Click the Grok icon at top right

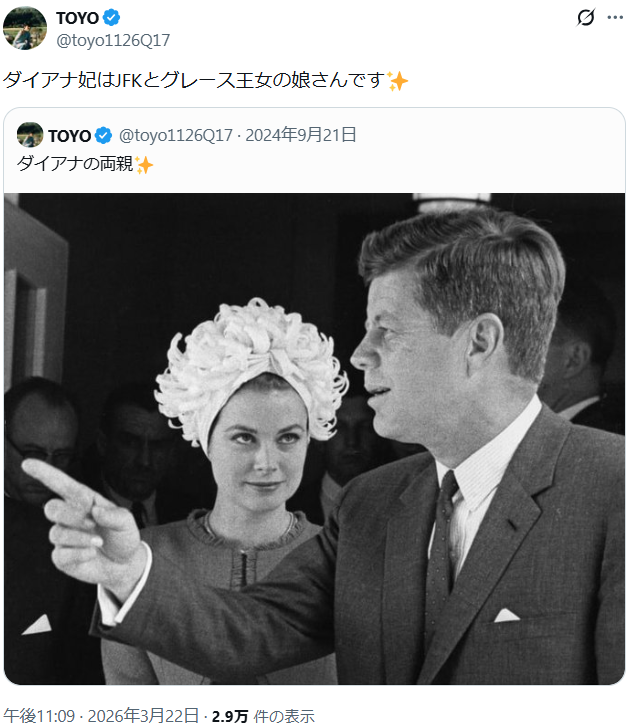point(586,18)
